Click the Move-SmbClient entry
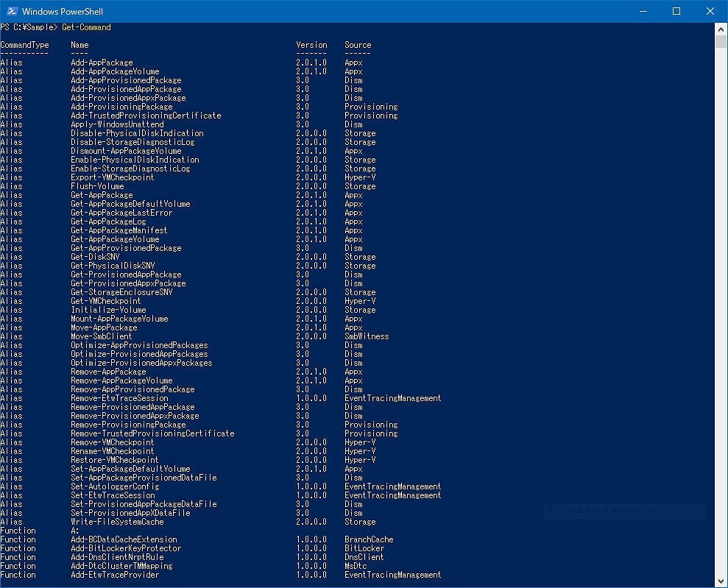 pyautogui.click(x=102, y=336)
